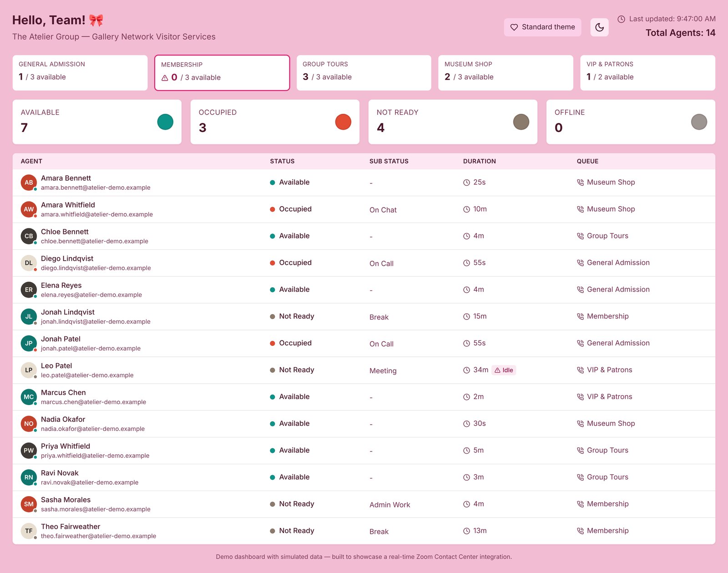Image resolution: width=728 pixels, height=573 pixels.
Task: Click the phone icon beside Leo Patel's VIP & Patrons
Action: [580, 370]
